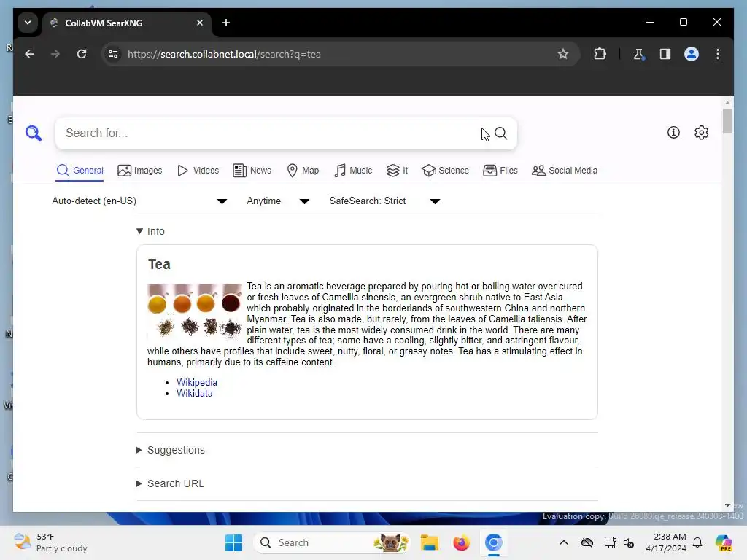Select the General search category
The height and width of the screenshot is (560, 747).
tap(80, 171)
